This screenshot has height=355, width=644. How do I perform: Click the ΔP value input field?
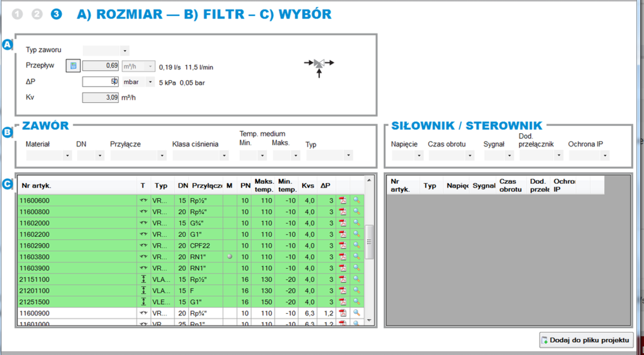[100, 82]
